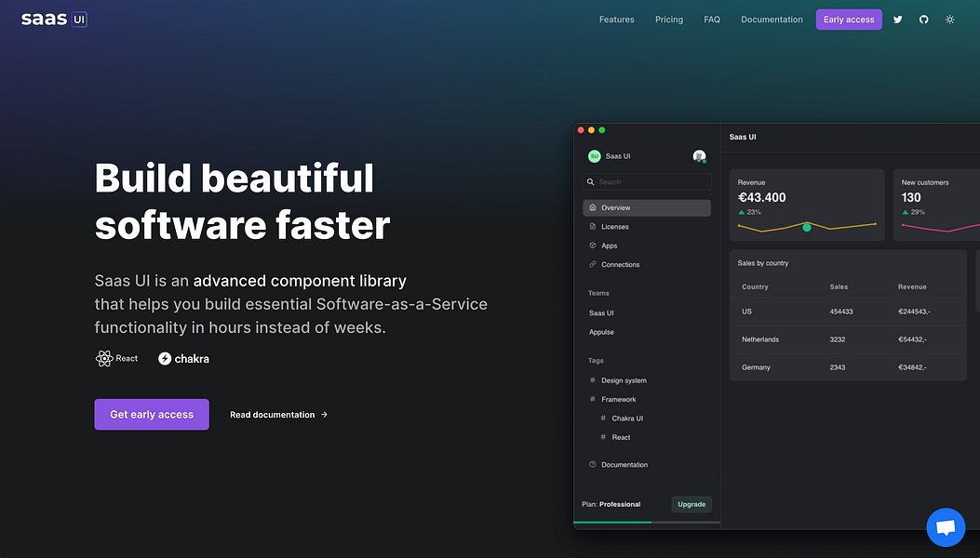Viewport: 980px width, 558px height.
Task: Click the Plan: Professional label
Action: point(611,504)
